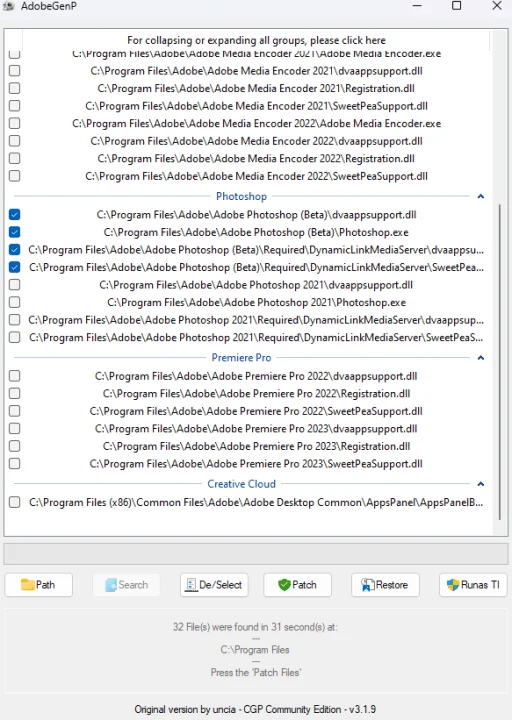Image resolution: width=512 pixels, height=720 pixels.
Task: Check Media Encoder 2021 dvaappsupport.dll checkbox
Action: point(15,71)
